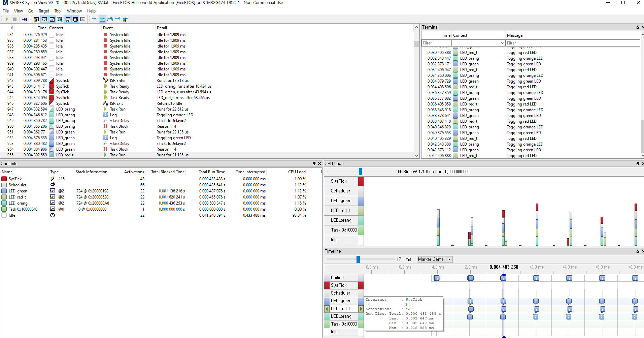Toggle the System information window icon

(x=36, y=19)
